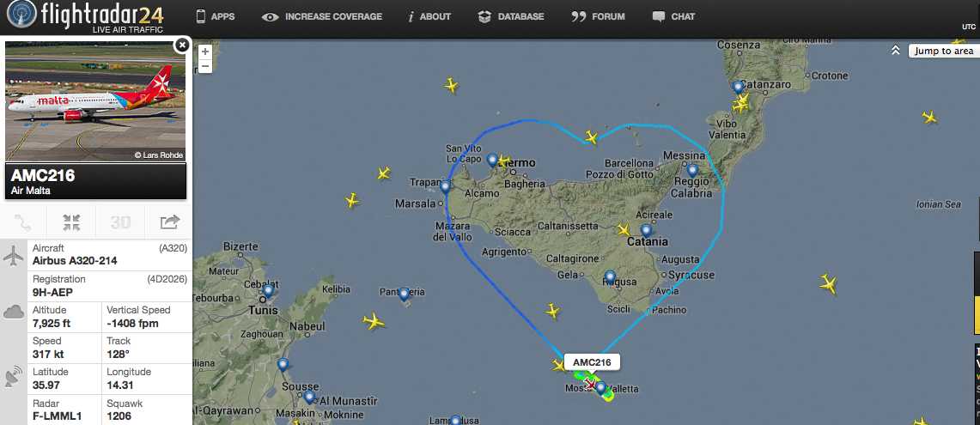The width and height of the screenshot is (980, 425).
Task: Open the Database menu
Action: click(511, 17)
